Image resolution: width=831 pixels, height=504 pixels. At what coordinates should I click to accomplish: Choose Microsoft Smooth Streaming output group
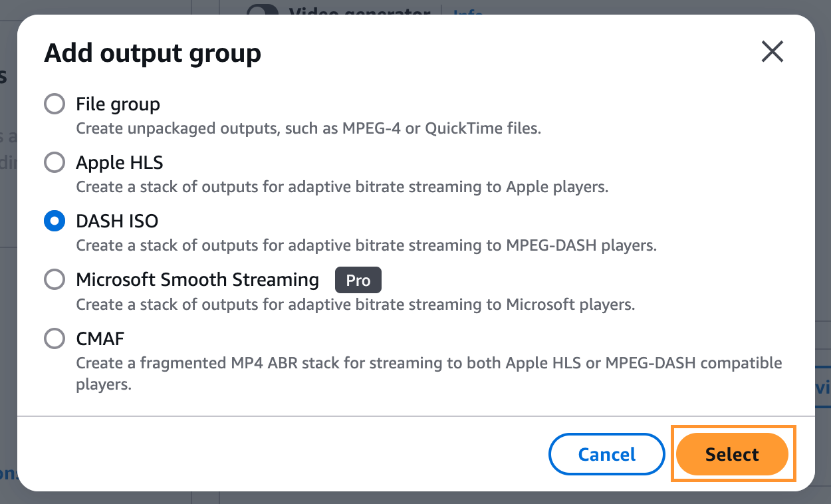[54, 279]
